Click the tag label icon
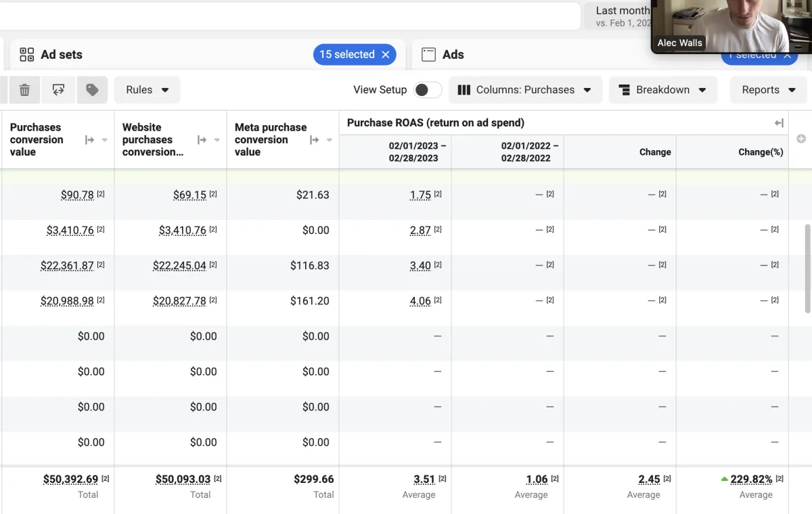This screenshot has height=514, width=812. coord(92,90)
